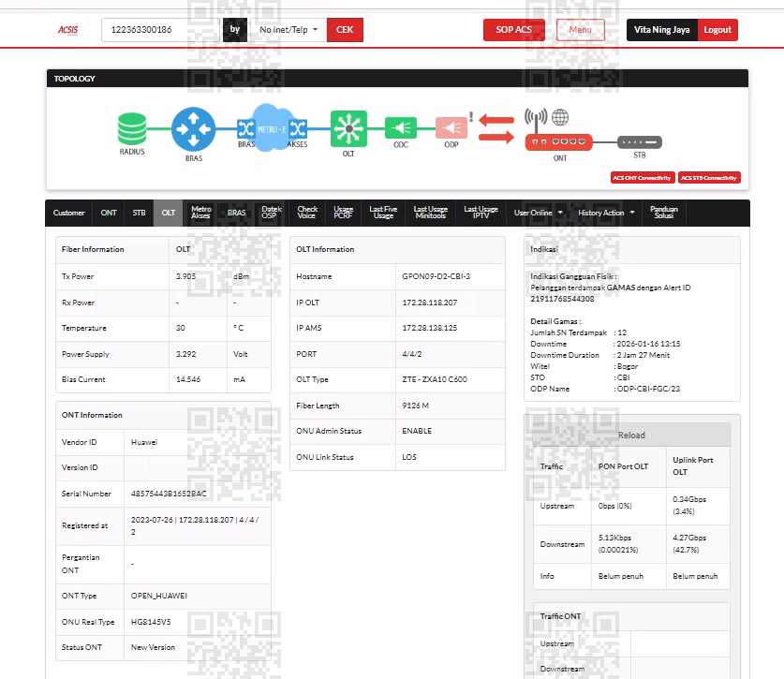Click the left BRAS switch icon near Metro-E
Image resolution: width=784 pixels, height=679 pixels.
245,129
